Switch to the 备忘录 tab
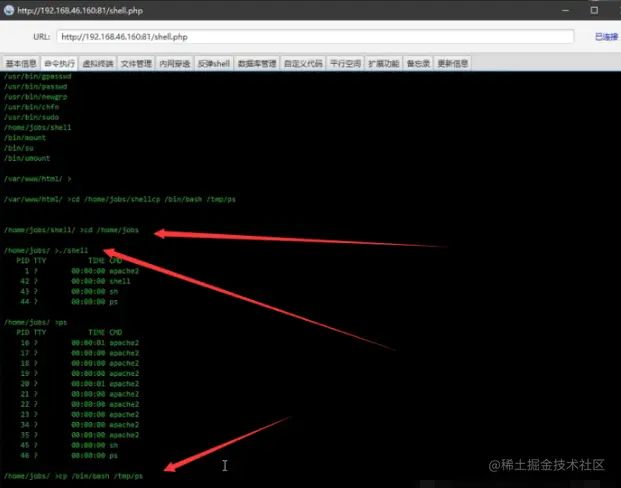Viewport: 621px width, 488px height. tap(418, 63)
